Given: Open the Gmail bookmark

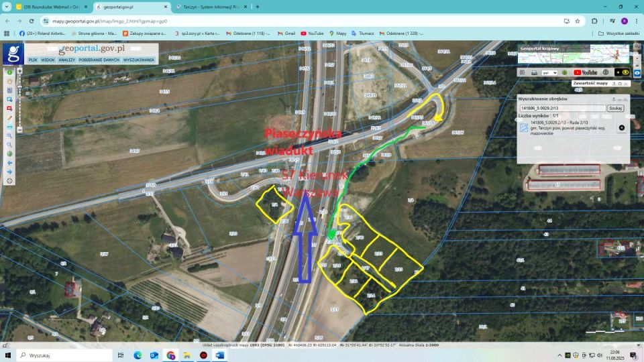Looking at the screenshot, I should point(286,34).
